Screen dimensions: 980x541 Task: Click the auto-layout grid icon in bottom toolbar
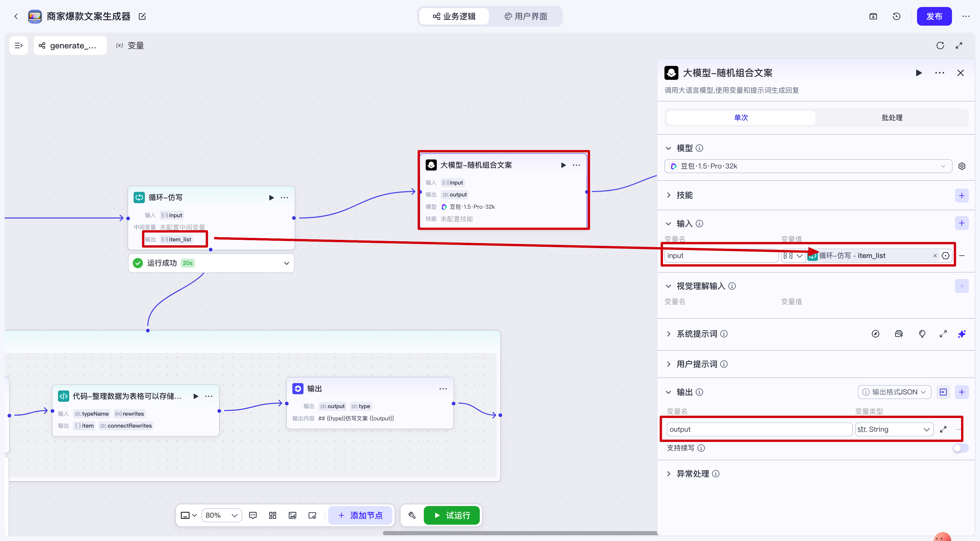click(x=272, y=515)
